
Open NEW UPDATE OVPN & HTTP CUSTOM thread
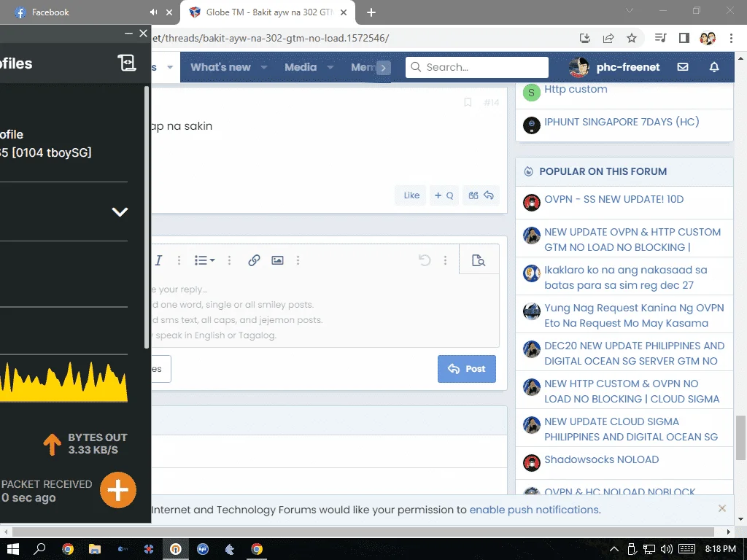pos(632,239)
